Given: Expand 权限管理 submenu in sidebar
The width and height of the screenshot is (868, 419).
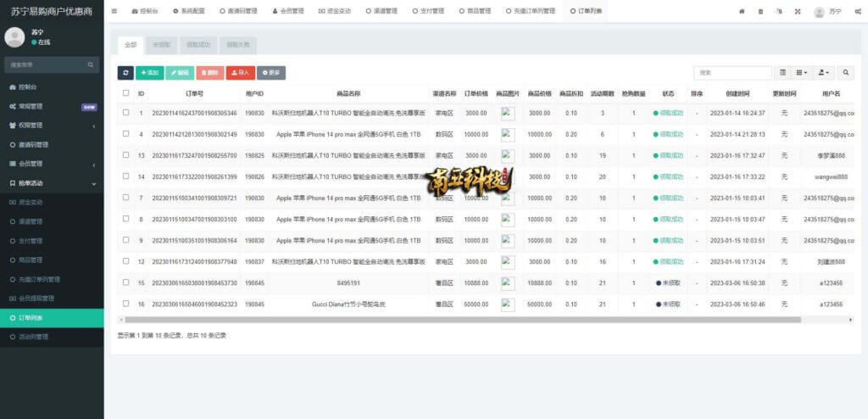Looking at the screenshot, I should pyautogui.click(x=52, y=126).
